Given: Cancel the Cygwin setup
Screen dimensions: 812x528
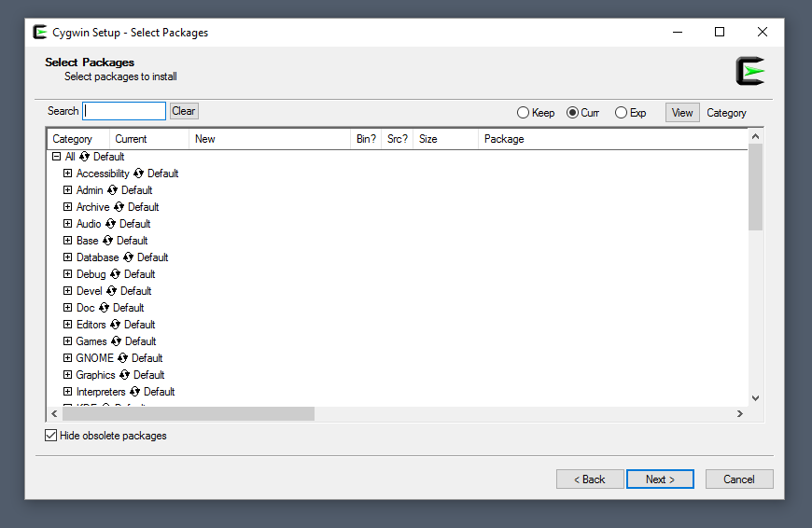Looking at the screenshot, I should 739,479.
